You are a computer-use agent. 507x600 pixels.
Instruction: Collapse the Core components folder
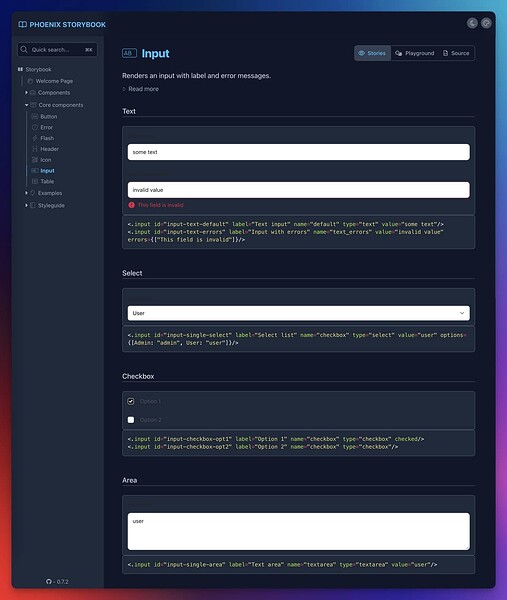[26, 105]
